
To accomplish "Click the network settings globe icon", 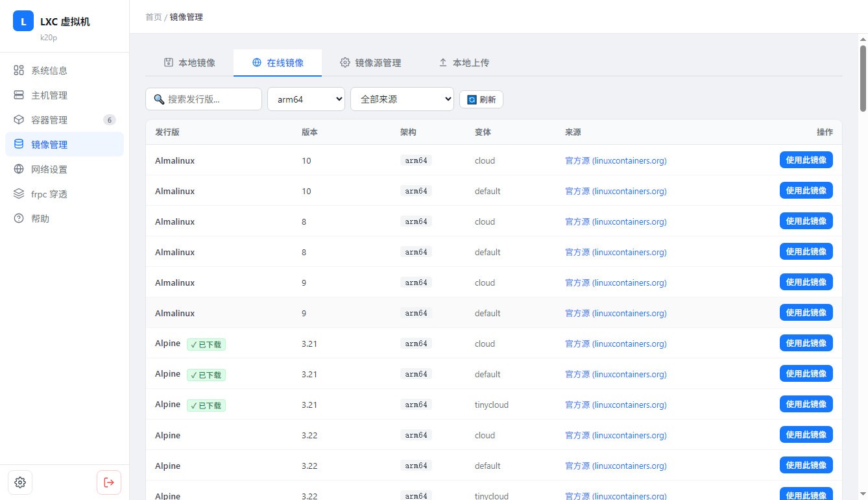I will click(x=19, y=169).
